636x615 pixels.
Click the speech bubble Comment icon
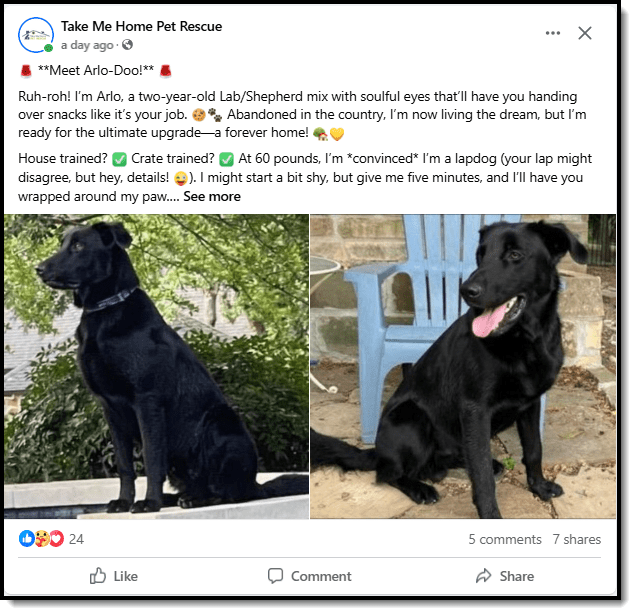tap(275, 576)
